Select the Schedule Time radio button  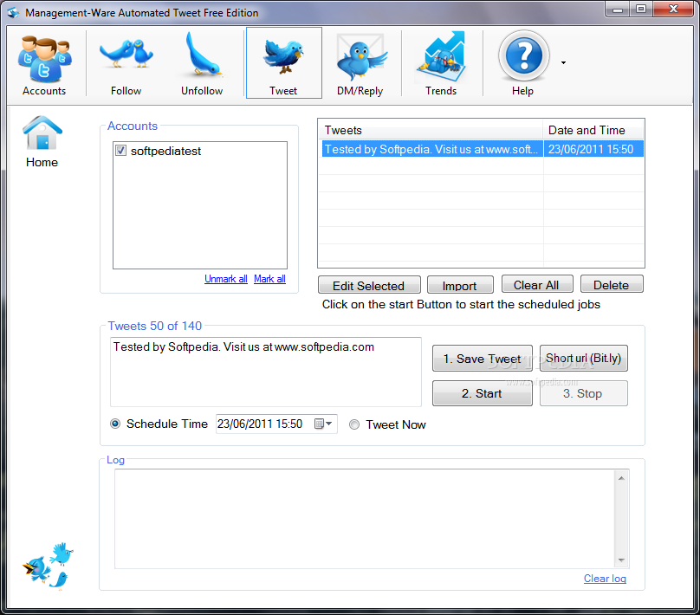pos(115,424)
